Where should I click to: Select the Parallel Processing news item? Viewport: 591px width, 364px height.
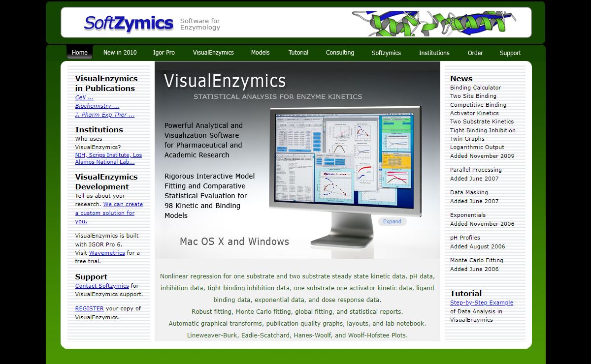pyautogui.click(x=476, y=170)
